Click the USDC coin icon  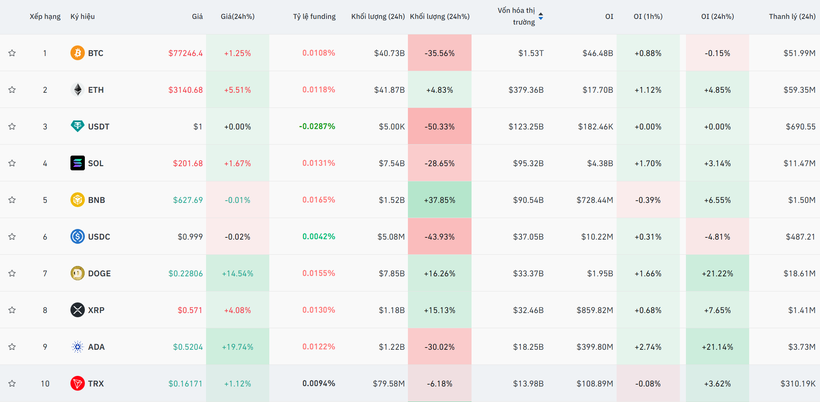(77, 237)
